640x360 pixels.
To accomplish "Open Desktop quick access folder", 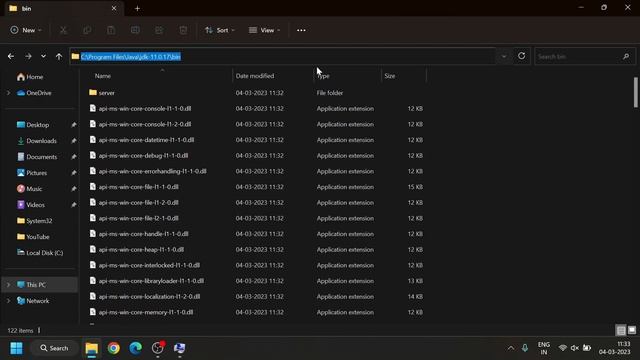I will [x=33, y=125].
